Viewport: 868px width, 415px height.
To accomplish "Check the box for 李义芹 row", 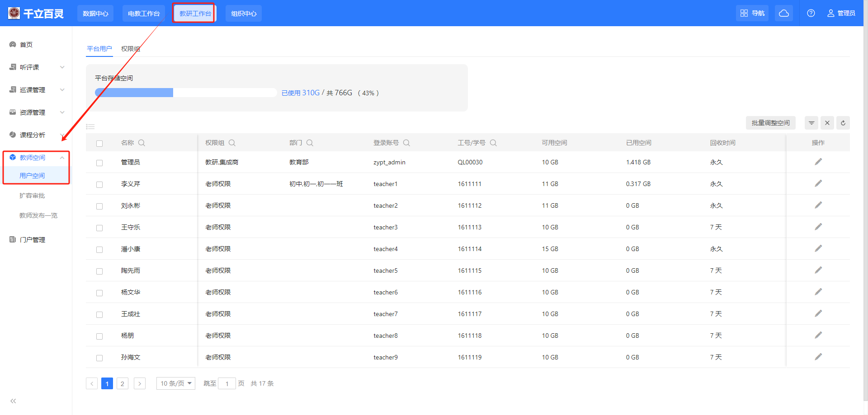I will point(99,185).
